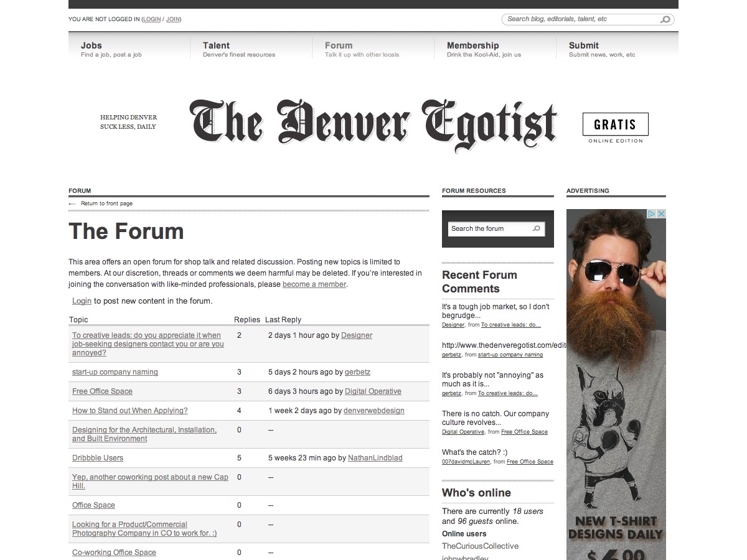The width and height of the screenshot is (747, 560).
Task: Click the Login link to post new content
Action: coord(82,301)
